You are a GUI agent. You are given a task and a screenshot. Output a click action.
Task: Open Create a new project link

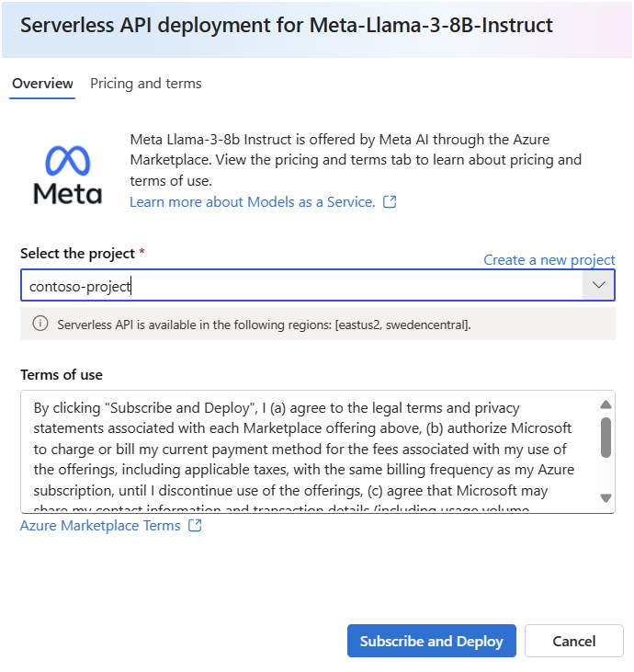[x=549, y=260]
